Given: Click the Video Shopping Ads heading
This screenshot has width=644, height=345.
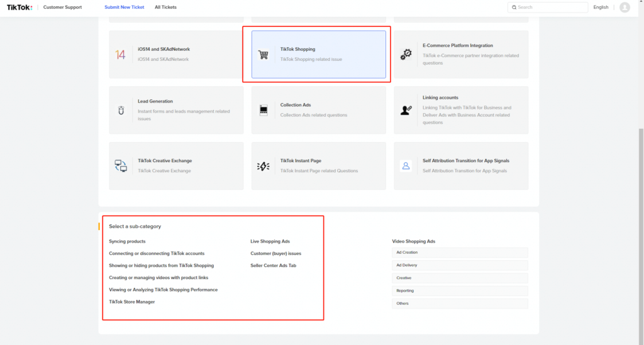Looking at the screenshot, I should click(x=413, y=241).
